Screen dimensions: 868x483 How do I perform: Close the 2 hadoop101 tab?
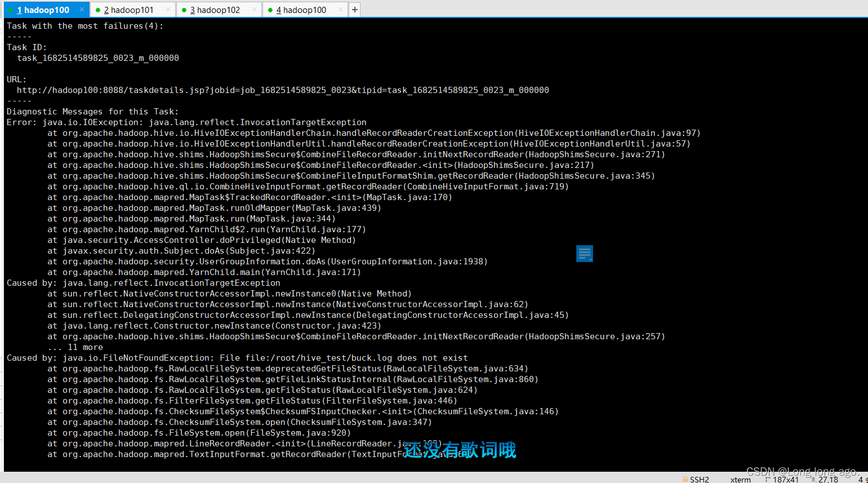[168, 10]
